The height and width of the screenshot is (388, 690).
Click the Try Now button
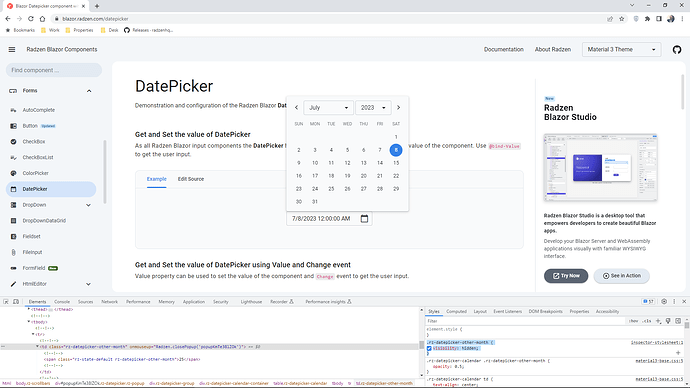coord(566,276)
